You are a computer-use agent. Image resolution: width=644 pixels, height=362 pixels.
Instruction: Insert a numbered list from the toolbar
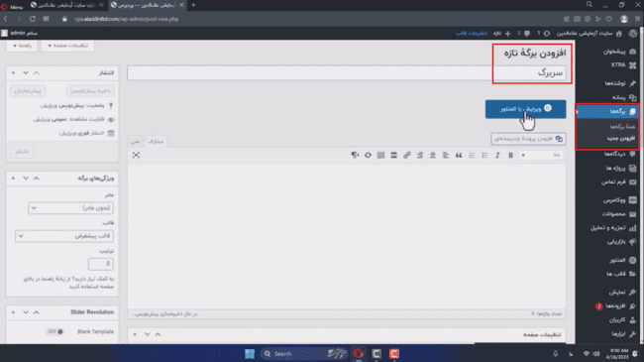472,155
